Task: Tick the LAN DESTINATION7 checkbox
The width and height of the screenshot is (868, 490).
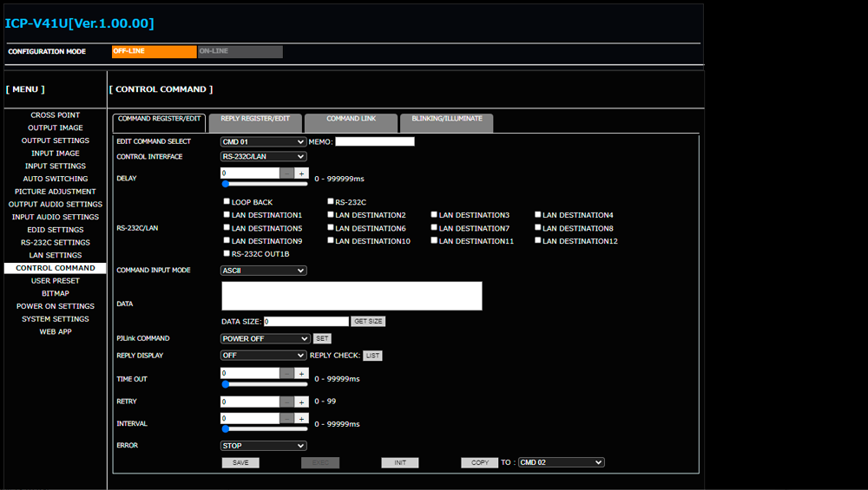Action: point(435,228)
